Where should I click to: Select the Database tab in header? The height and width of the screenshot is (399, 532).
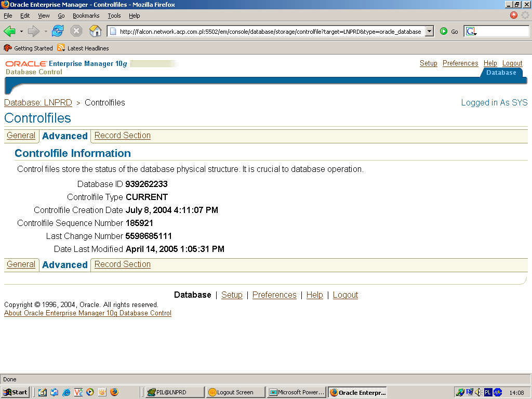(x=501, y=73)
